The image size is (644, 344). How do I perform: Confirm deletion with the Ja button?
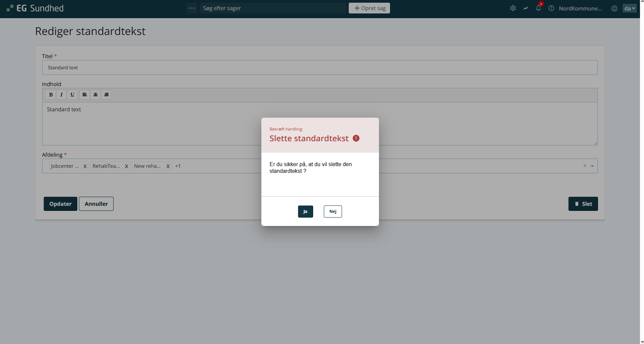(305, 212)
